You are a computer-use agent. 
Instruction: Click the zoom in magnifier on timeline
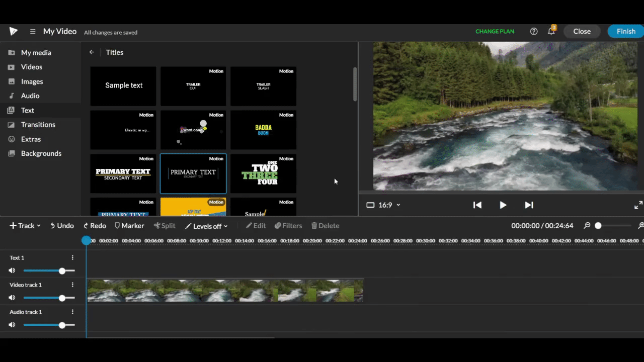coord(641,226)
